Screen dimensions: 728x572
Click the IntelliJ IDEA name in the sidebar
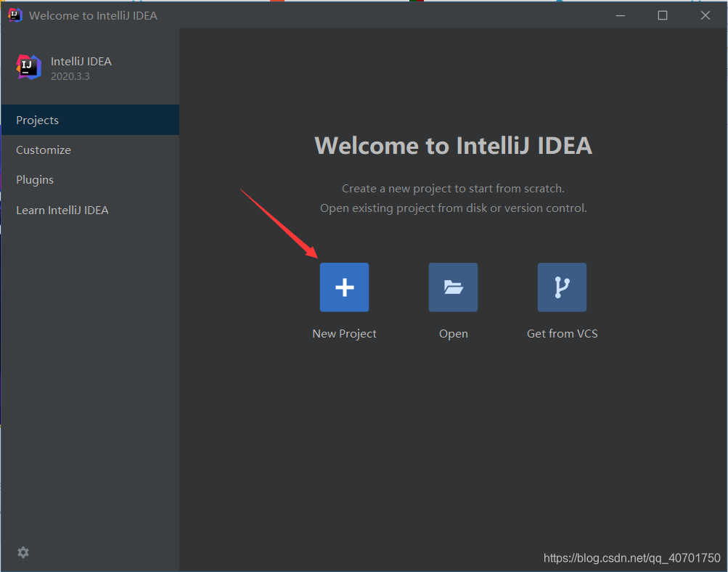(x=81, y=61)
